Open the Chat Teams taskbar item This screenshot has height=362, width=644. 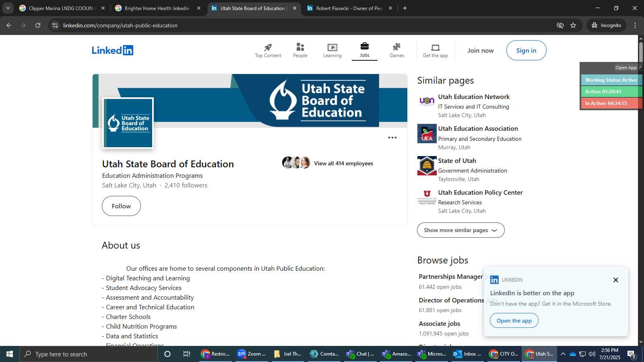pos(360,354)
